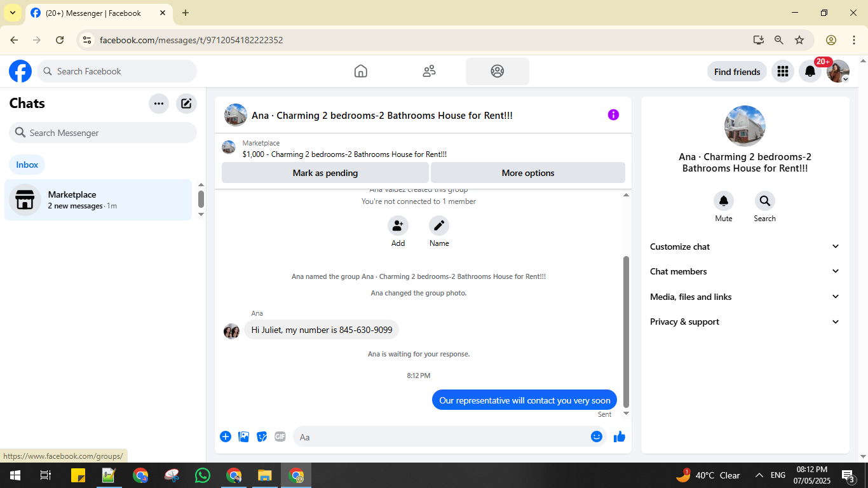Open Chats options three-dot menu
The width and height of the screenshot is (868, 488).
(159, 104)
